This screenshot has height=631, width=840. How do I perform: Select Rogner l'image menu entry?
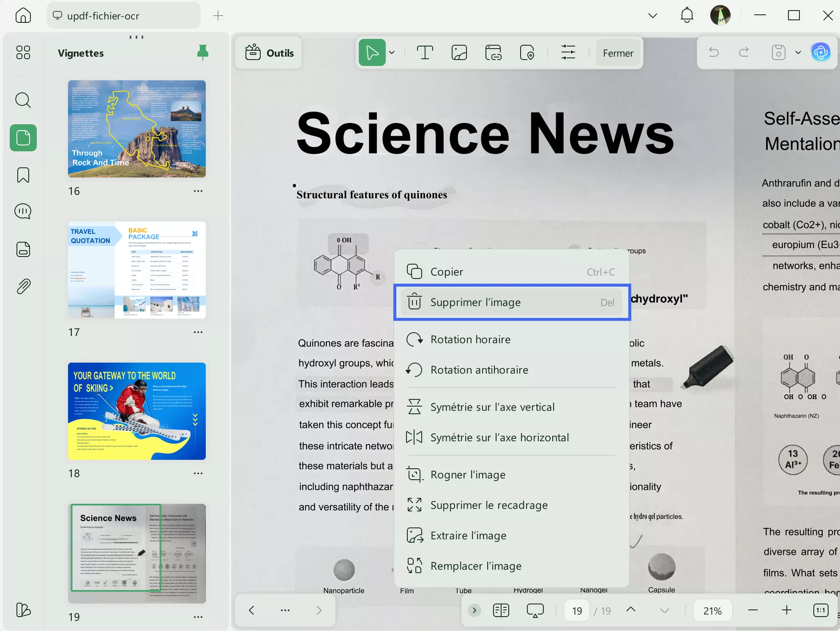pos(468,475)
